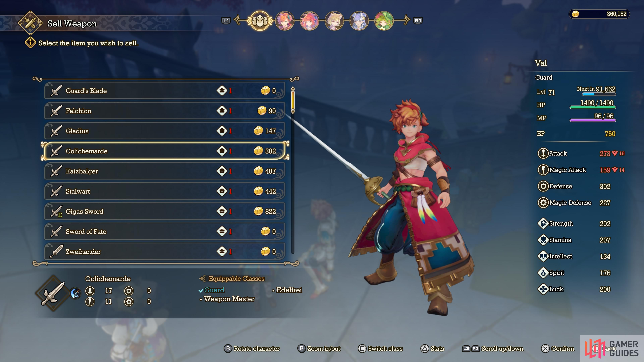Click the Sell Weapon crossed swords emblem

click(x=30, y=23)
